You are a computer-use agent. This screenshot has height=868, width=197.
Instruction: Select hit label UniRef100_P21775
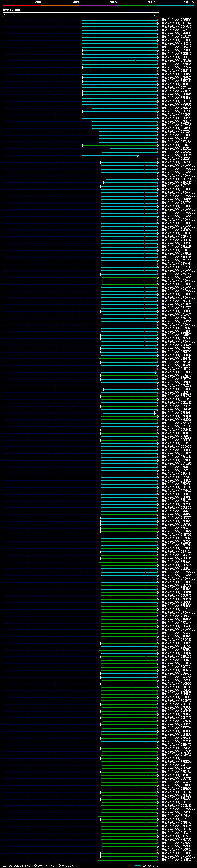click(x=177, y=308)
